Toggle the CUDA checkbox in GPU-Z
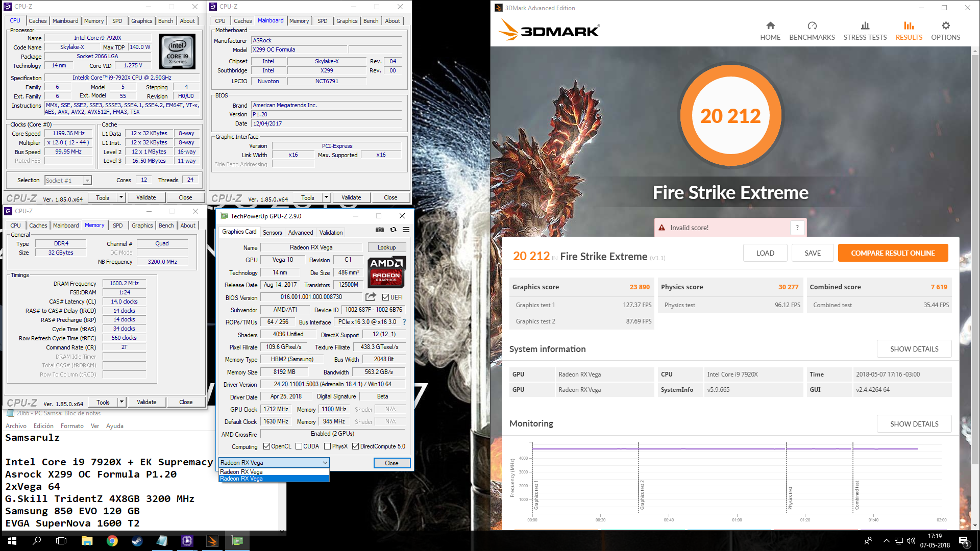Image resolution: width=980 pixels, height=551 pixels. [x=299, y=446]
